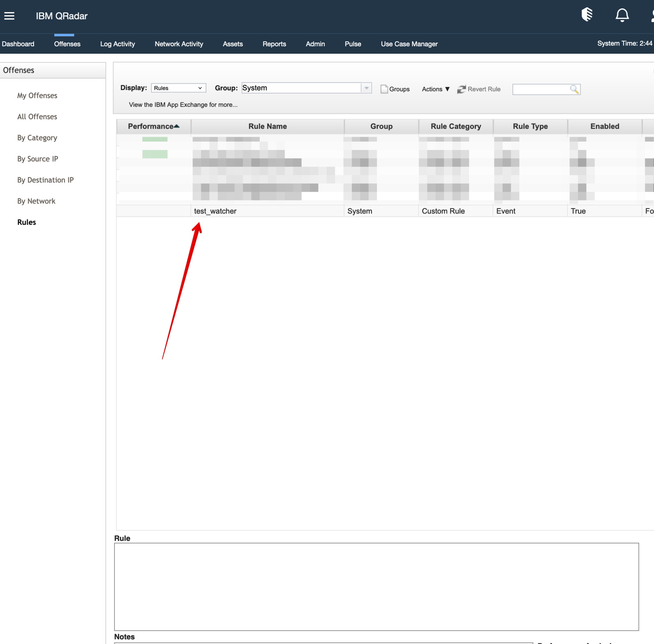The image size is (654, 644).
Task: Open the Display dropdown showing Rules
Action: pyautogui.click(x=179, y=88)
